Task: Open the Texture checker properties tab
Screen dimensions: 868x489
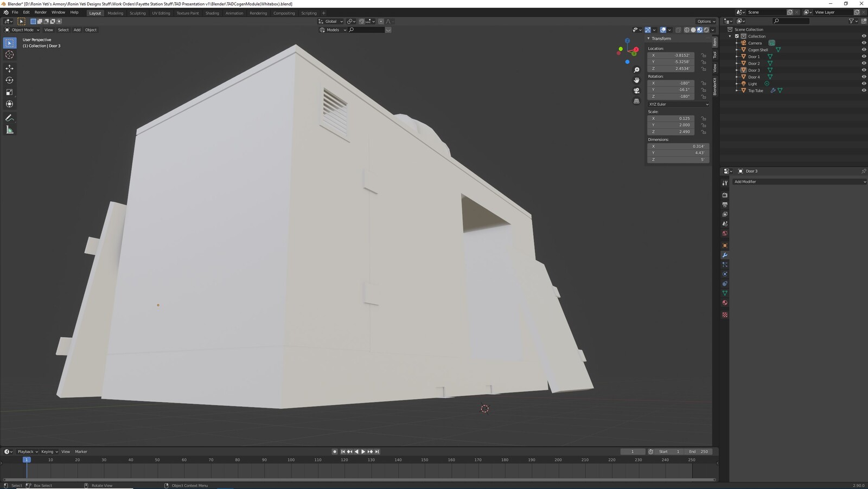Action: (x=725, y=315)
